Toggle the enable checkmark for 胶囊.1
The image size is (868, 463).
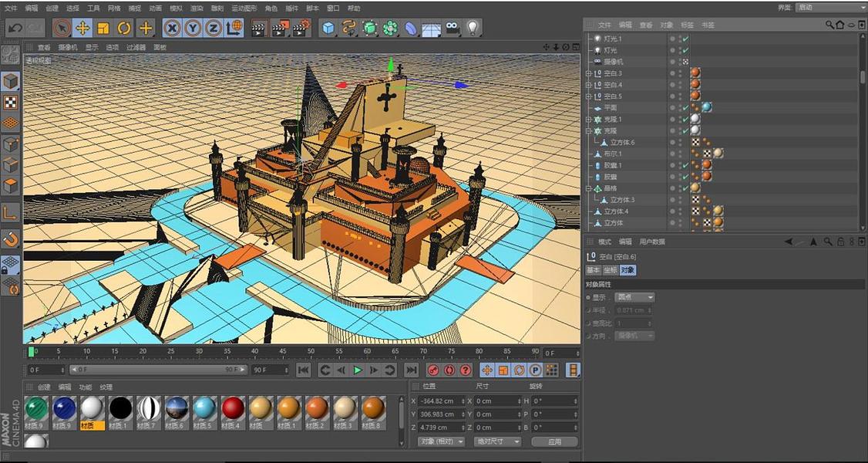(x=686, y=165)
